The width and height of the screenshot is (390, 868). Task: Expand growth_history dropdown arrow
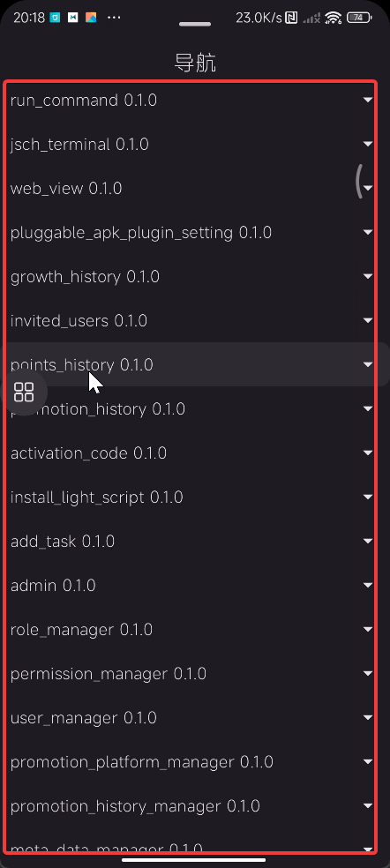(x=368, y=276)
